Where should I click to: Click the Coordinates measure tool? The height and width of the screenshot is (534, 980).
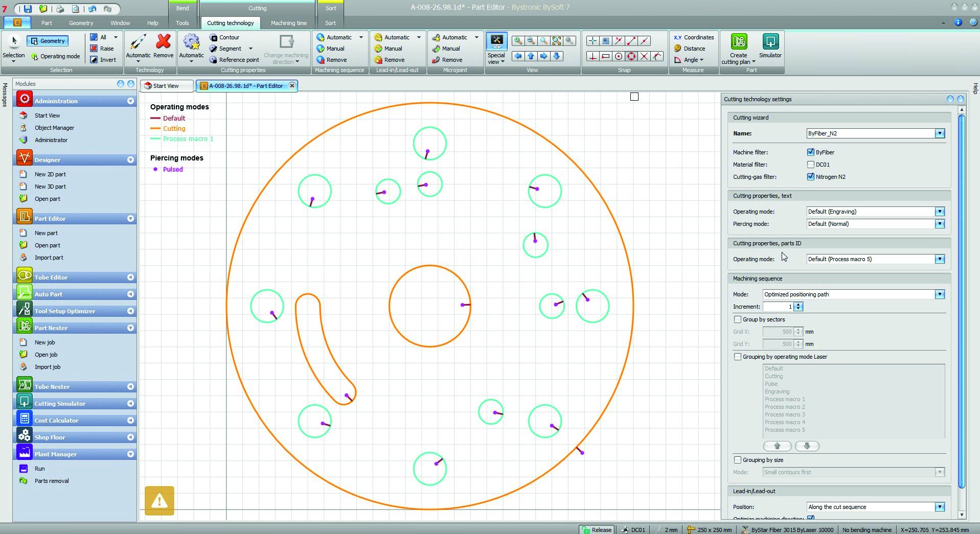click(x=694, y=37)
